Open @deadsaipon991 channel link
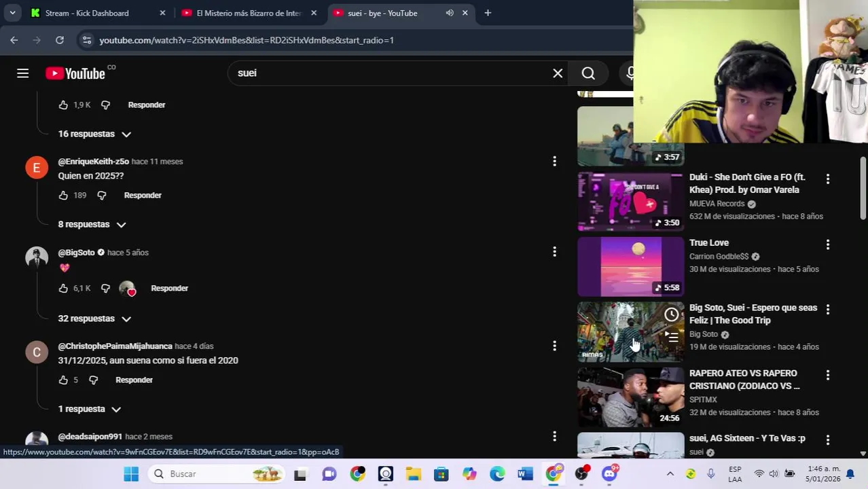Viewport: 868px width, 489px height. tap(90, 437)
